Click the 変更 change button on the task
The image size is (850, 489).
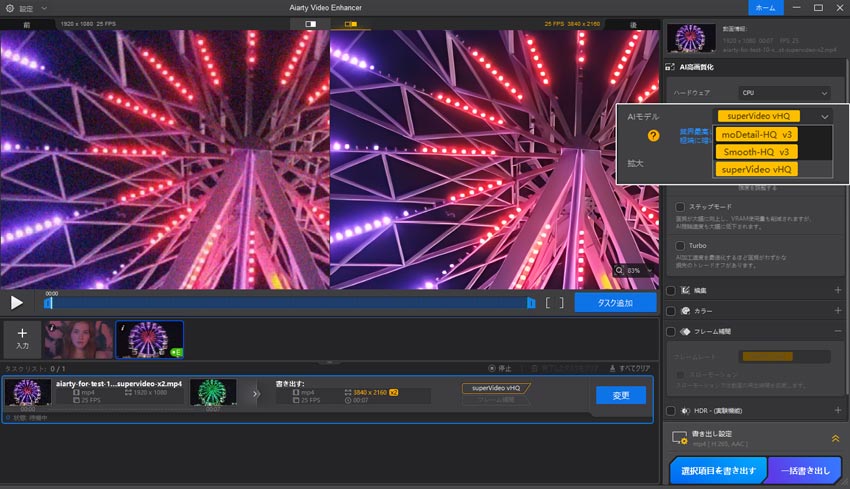click(x=621, y=395)
